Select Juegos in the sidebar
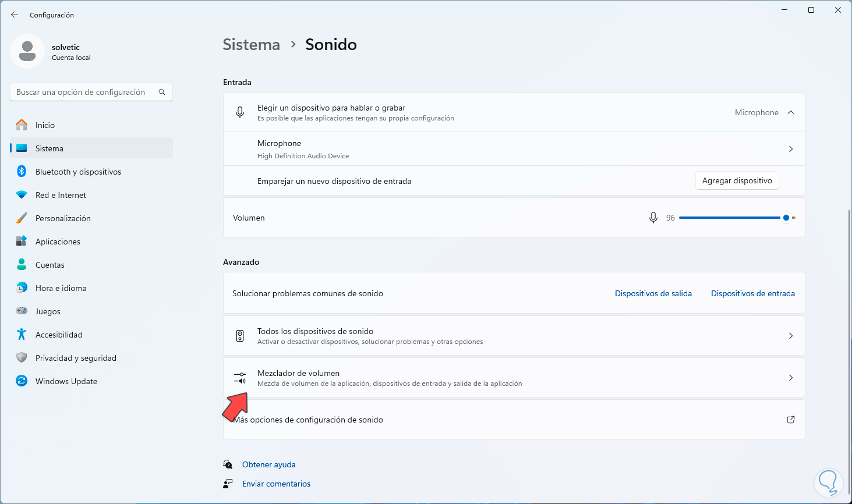Screen dimensions: 852x504 pyautogui.click(x=48, y=311)
